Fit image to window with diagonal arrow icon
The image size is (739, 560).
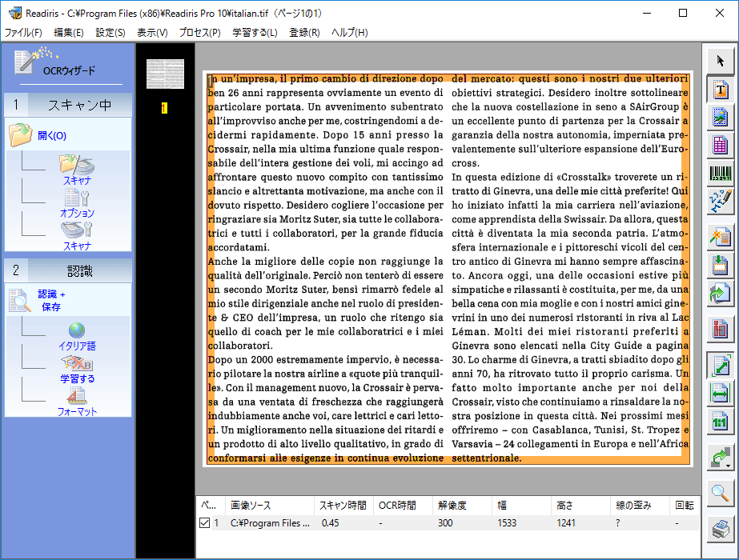coord(720,366)
